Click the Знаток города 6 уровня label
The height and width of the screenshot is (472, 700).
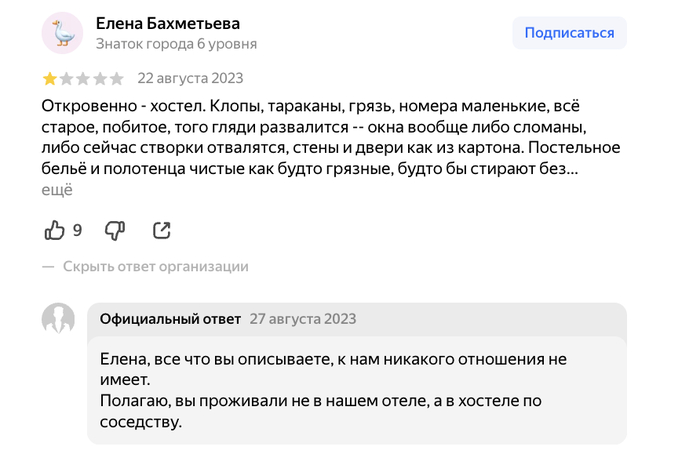tap(176, 44)
